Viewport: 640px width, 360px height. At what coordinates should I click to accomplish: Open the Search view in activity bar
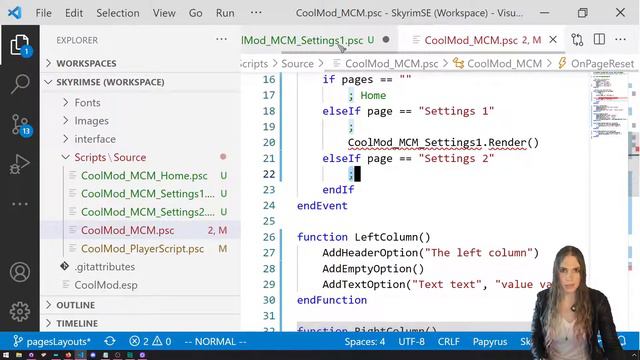[20, 84]
